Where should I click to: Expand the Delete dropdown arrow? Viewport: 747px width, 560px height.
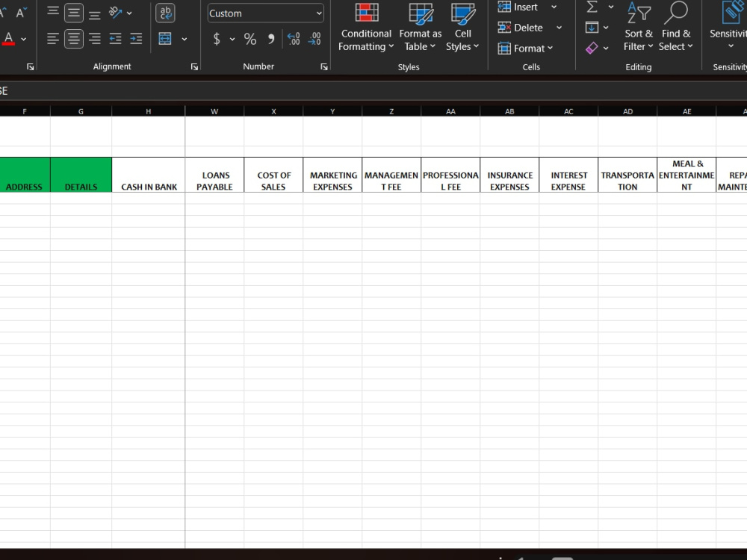point(560,28)
